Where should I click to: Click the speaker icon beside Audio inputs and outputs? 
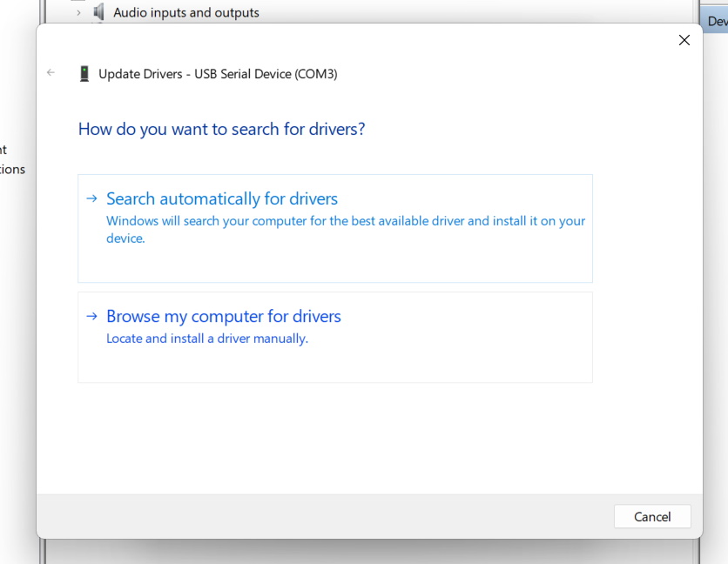pyautogui.click(x=97, y=12)
